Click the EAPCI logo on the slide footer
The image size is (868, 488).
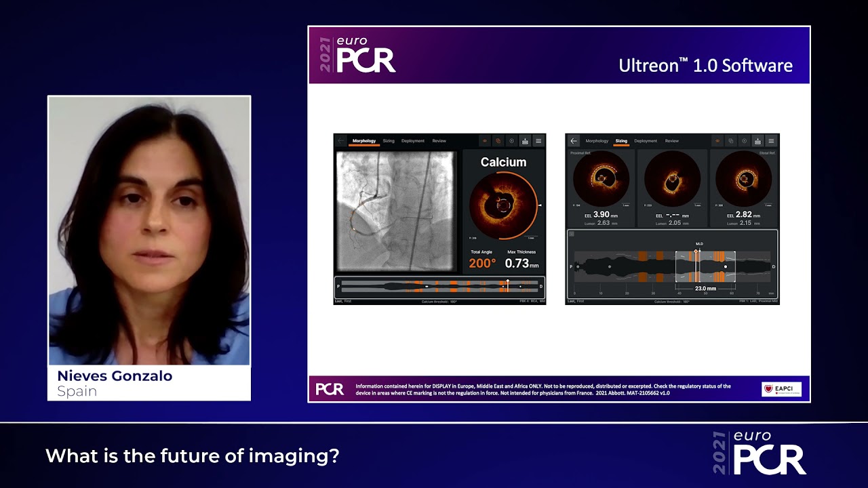[x=781, y=389]
